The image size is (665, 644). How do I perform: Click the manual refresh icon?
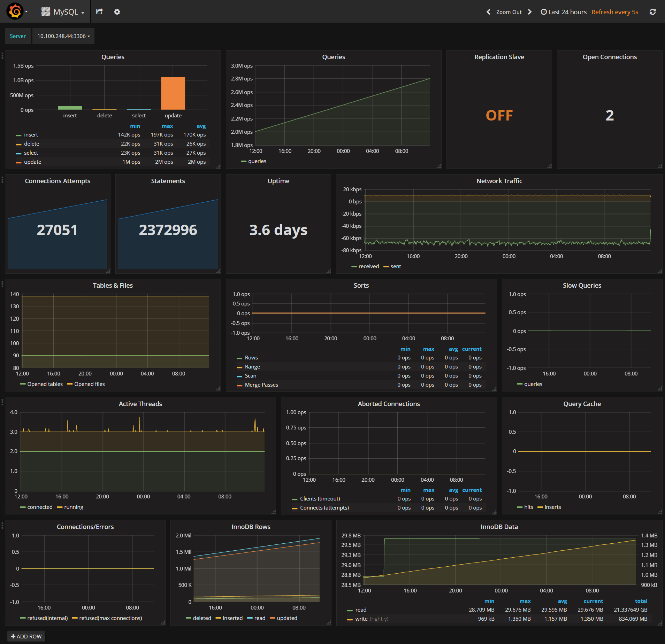point(652,11)
